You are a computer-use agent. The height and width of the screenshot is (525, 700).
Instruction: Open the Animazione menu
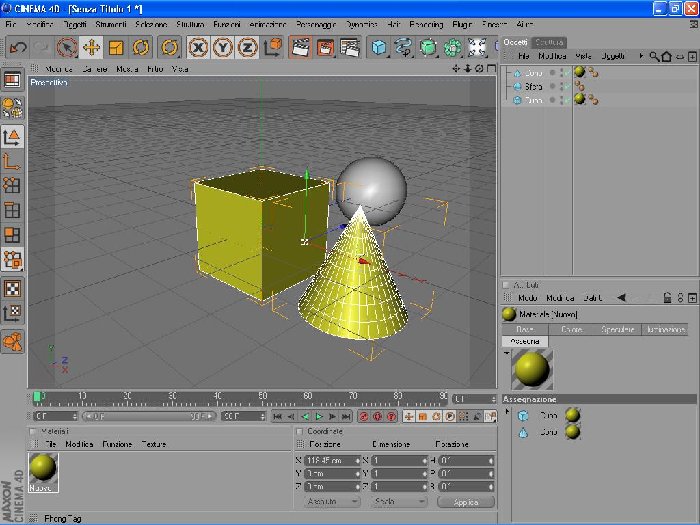click(x=268, y=25)
